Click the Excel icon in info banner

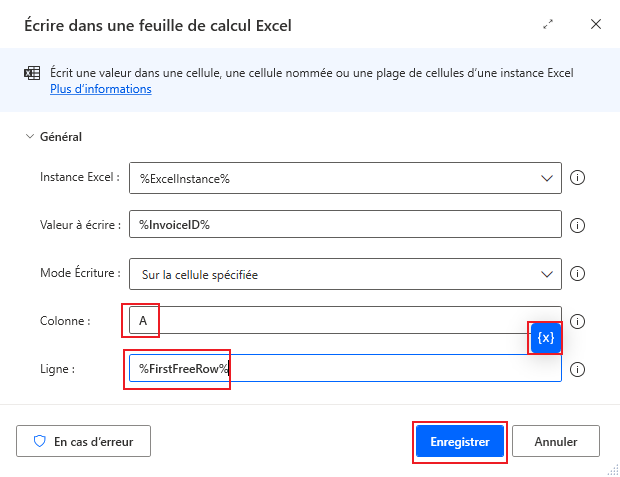pos(32,74)
